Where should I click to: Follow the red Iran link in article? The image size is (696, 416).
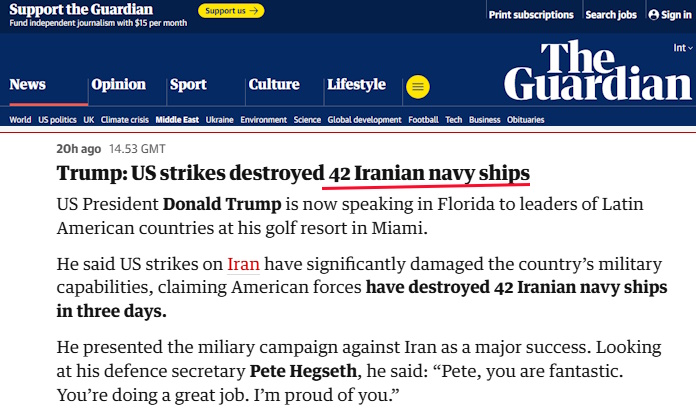243,265
